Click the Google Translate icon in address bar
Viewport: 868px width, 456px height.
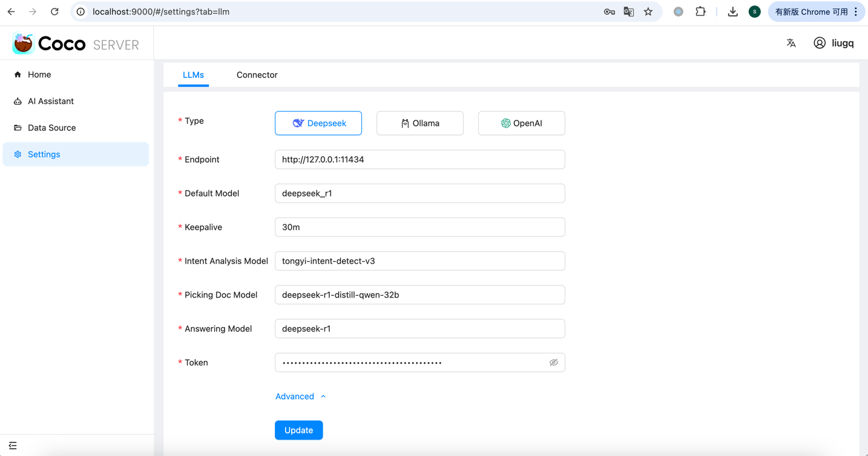(629, 11)
